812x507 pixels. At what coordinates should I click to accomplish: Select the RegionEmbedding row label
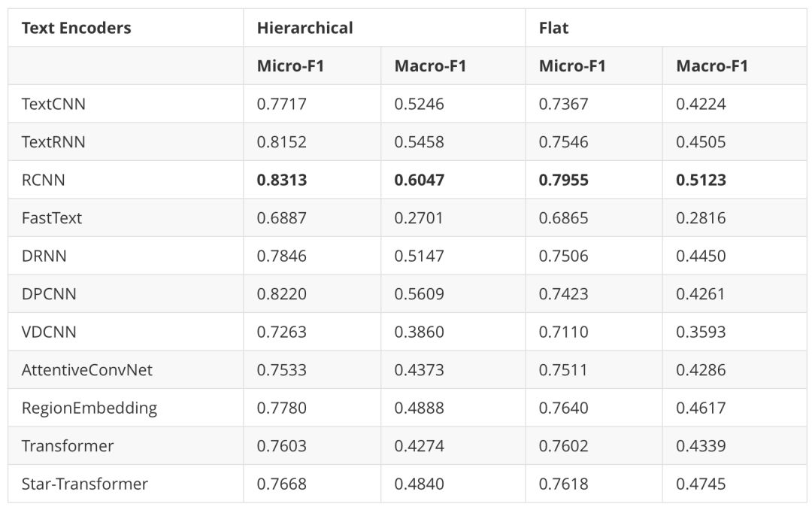tap(89, 408)
